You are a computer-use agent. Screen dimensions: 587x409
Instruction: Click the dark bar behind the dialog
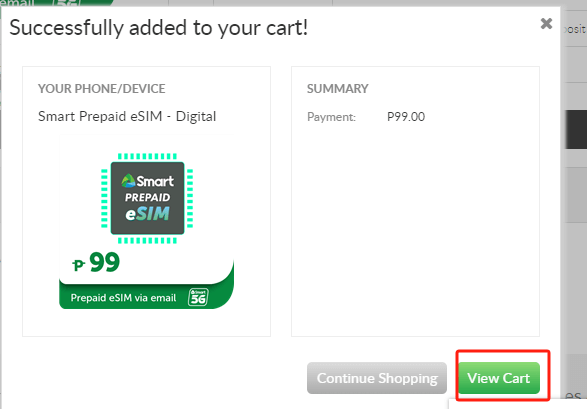click(575, 129)
